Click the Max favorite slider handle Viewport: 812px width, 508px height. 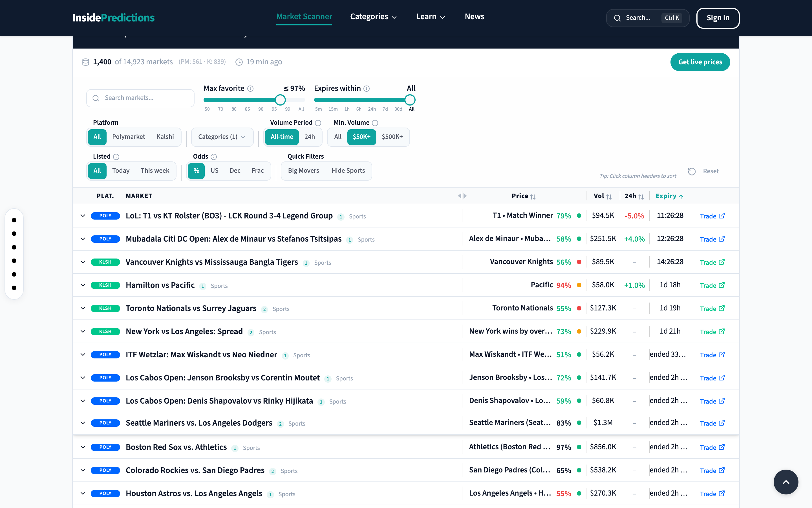pos(280,100)
